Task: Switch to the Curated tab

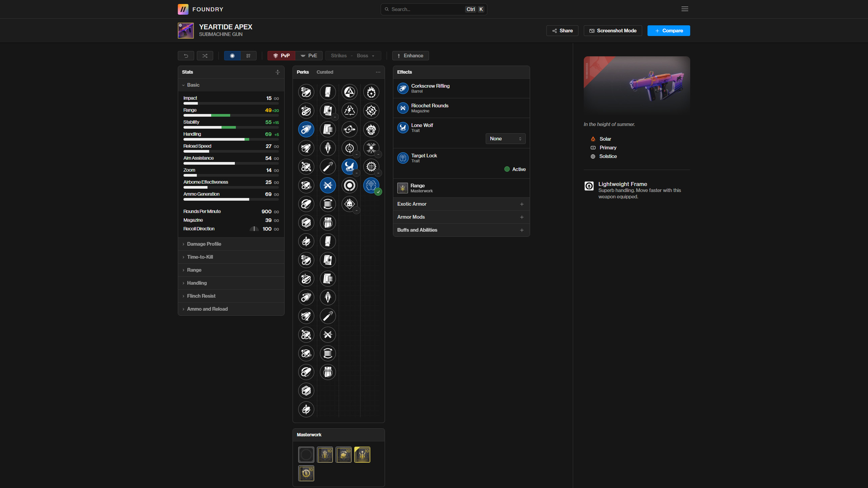Action: 325,72
